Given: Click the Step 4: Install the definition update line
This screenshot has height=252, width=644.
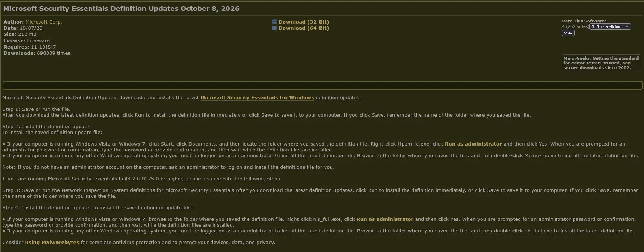Looking at the screenshot, I should pos(98,207).
